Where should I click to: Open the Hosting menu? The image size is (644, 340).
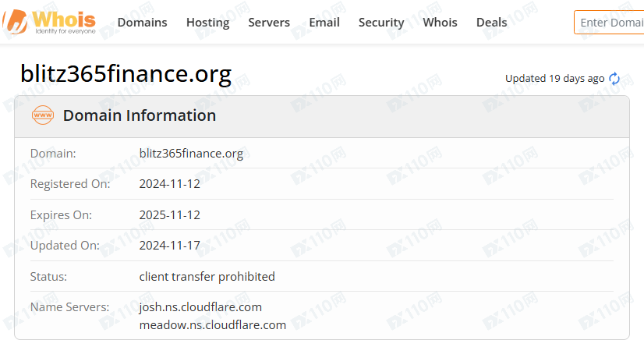click(207, 23)
